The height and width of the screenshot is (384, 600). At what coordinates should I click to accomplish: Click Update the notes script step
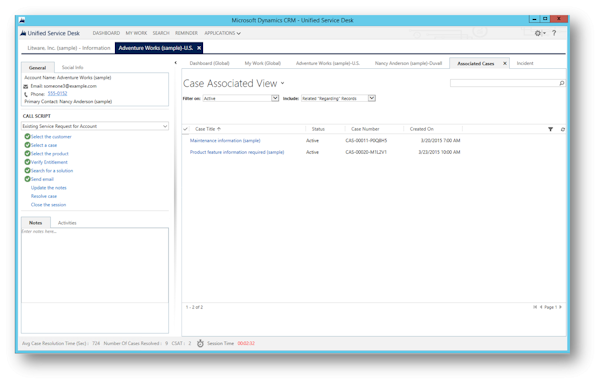pyautogui.click(x=49, y=188)
